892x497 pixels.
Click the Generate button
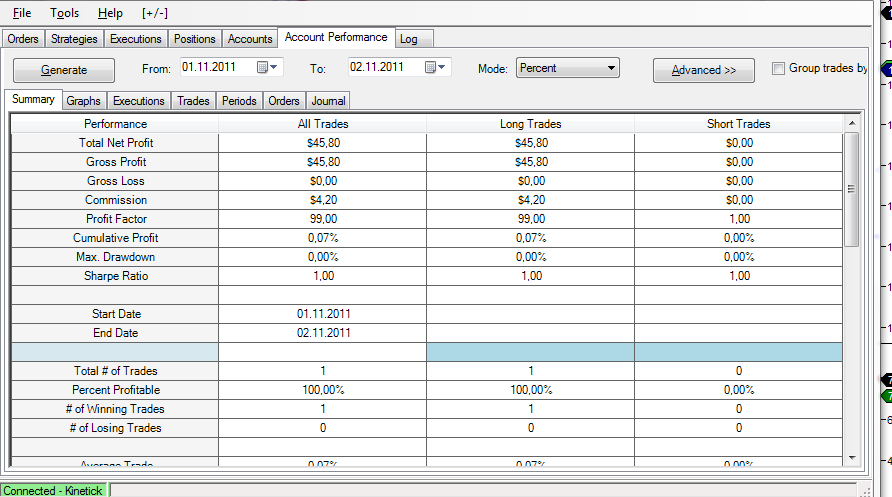pos(64,70)
